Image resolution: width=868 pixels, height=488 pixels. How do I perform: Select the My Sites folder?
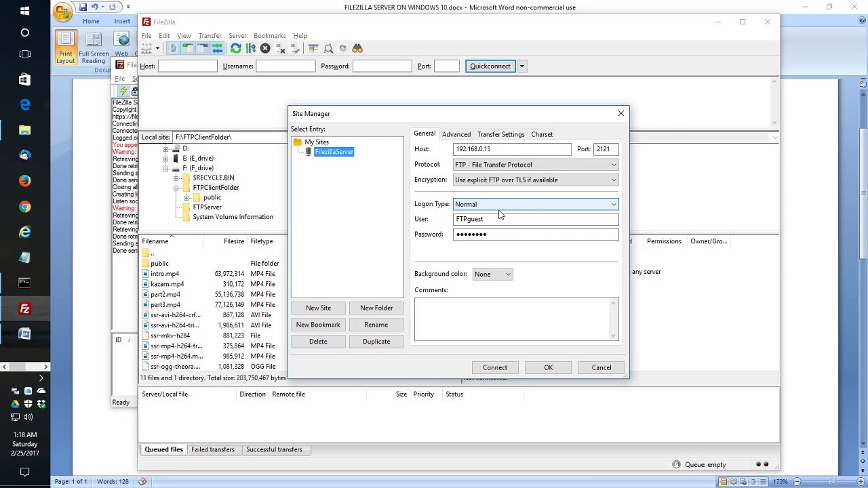pos(317,142)
